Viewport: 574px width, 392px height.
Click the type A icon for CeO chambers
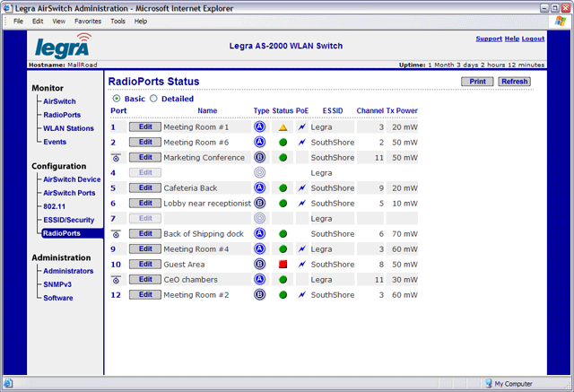coord(259,279)
